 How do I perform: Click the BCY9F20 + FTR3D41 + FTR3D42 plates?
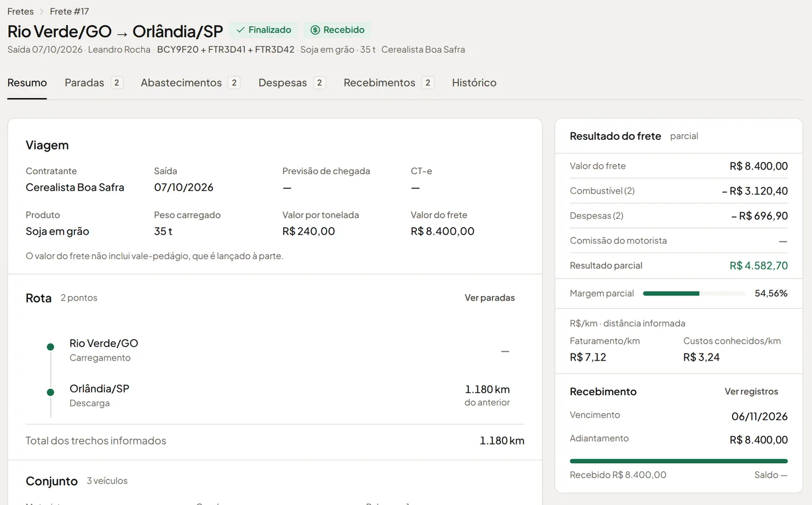pos(226,50)
